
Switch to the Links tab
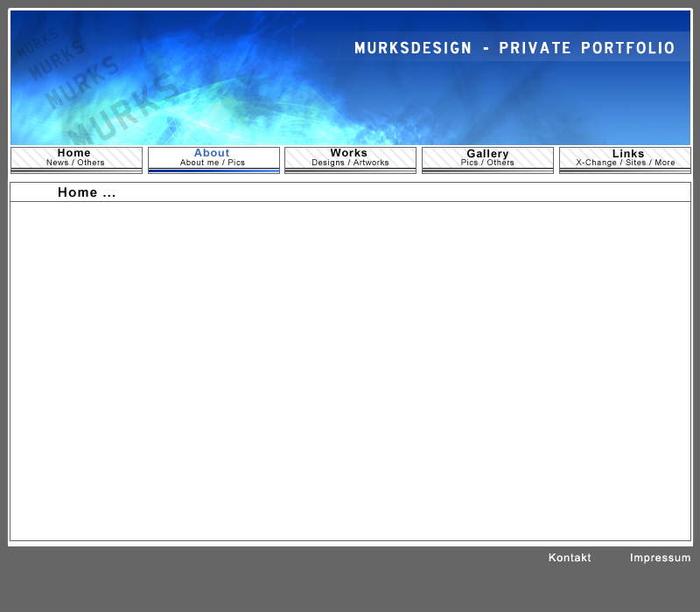(628, 154)
